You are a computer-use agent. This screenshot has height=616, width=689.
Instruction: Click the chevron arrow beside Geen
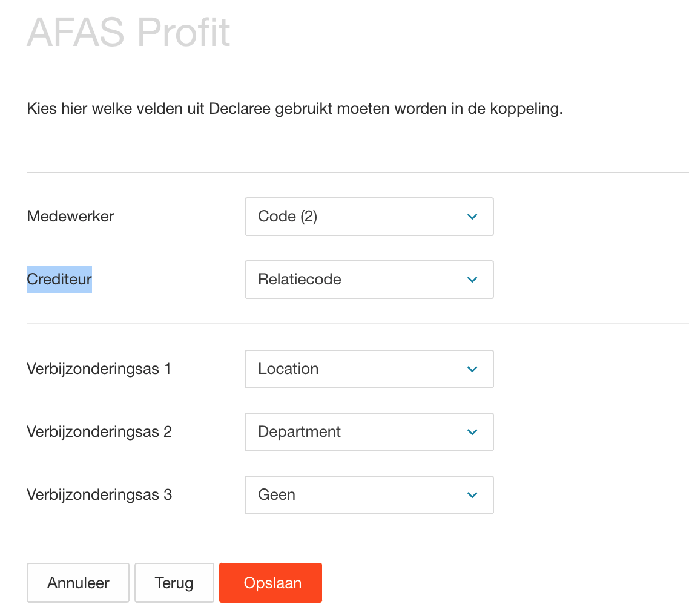pyautogui.click(x=473, y=495)
